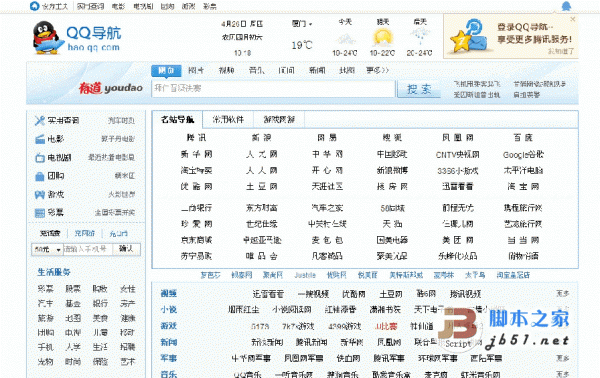The height and width of the screenshot is (378, 600).
Task: Click the 视频 category heading
Action: tap(168, 293)
